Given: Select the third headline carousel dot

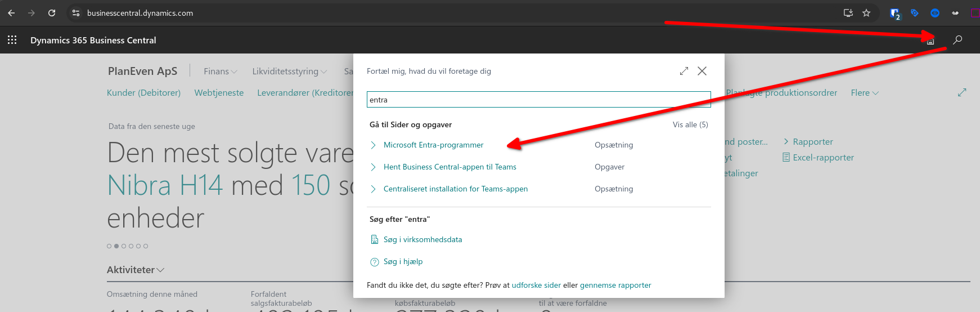Looking at the screenshot, I should (124, 246).
